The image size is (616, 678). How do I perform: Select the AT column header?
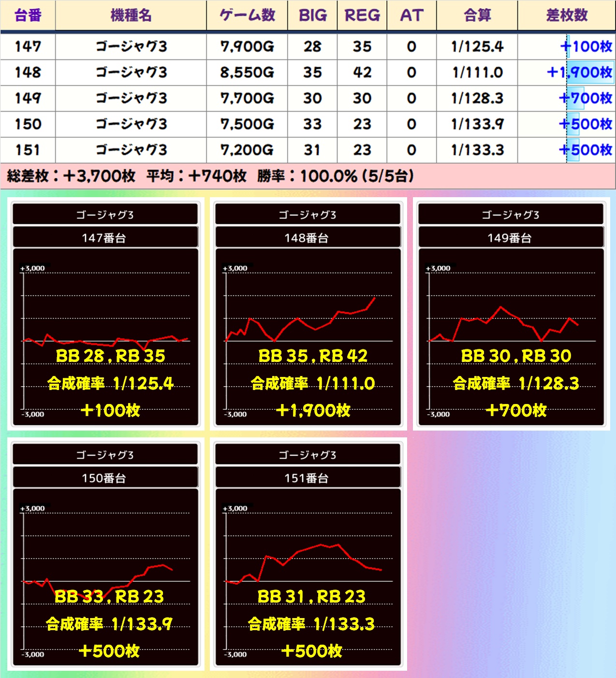click(x=411, y=15)
